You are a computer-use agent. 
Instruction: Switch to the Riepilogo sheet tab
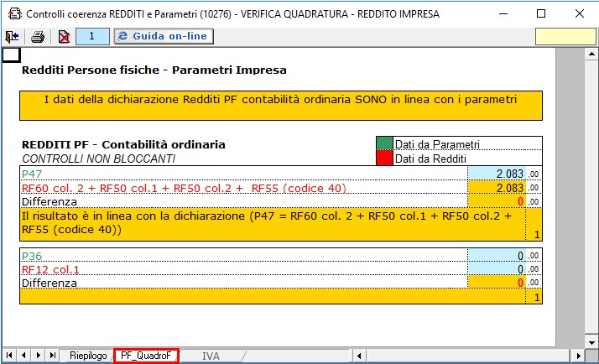(x=88, y=356)
